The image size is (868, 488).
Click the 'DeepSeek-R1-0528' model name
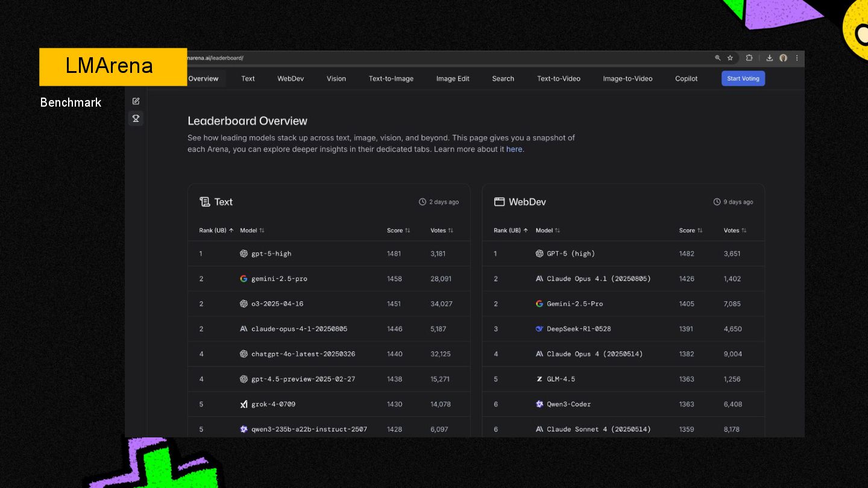(579, 329)
